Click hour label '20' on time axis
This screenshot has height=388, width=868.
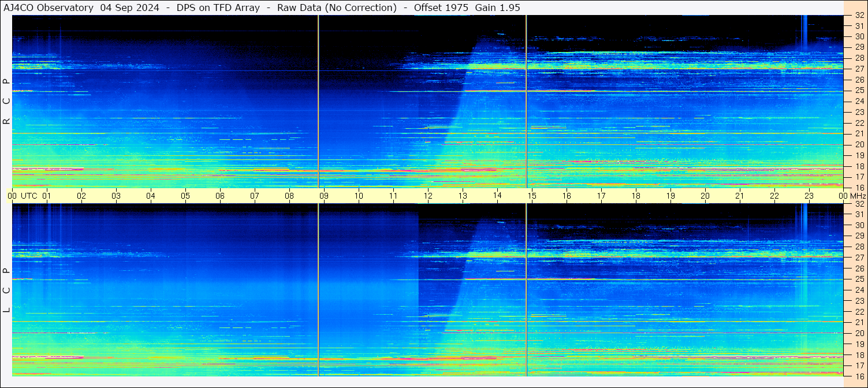tap(705, 196)
